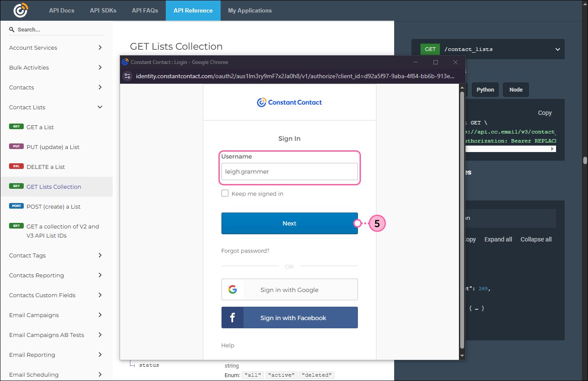Viewport: 588px width, 381px height.
Task: Select the API Reference tab
Action: [193, 10]
